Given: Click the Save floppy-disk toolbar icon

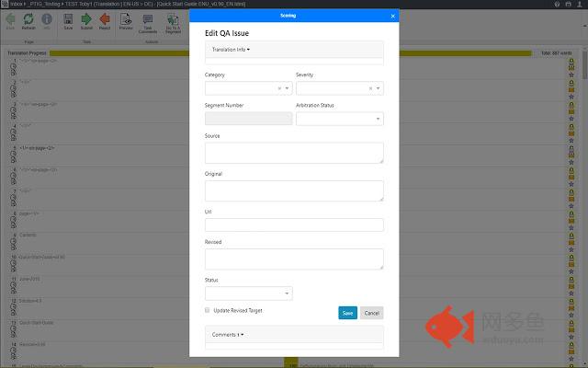Looking at the screenshot, I should (x=68, y=18).
